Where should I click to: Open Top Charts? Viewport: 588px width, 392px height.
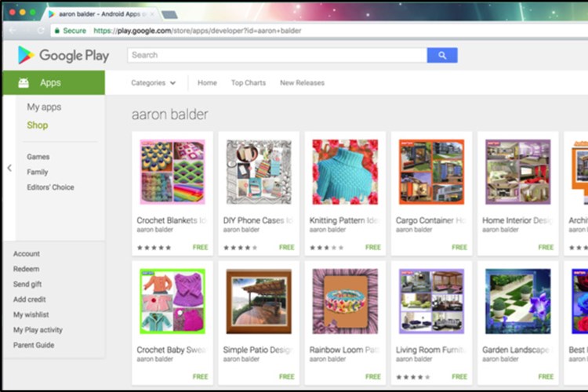tap(249, 83)
